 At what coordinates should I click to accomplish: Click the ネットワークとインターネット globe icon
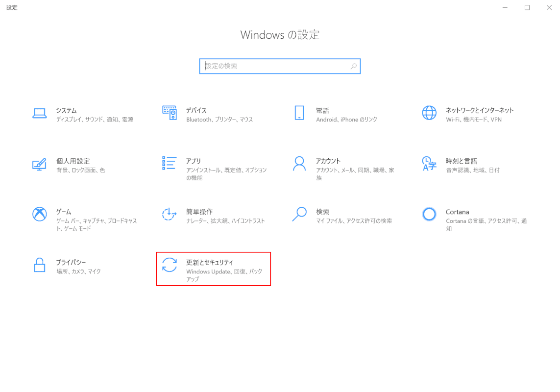point(429,113)
